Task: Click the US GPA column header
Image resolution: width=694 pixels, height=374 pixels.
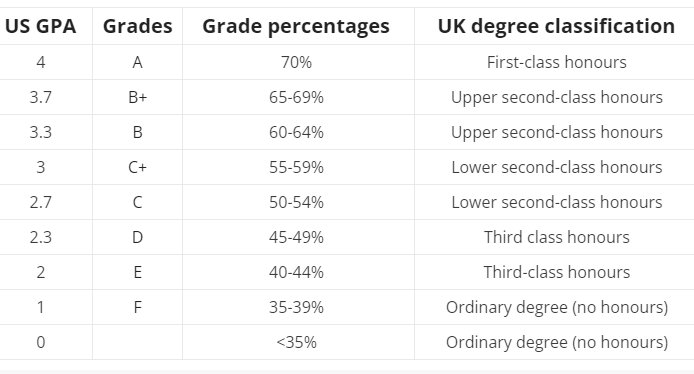Action: (x=41, y=26)
